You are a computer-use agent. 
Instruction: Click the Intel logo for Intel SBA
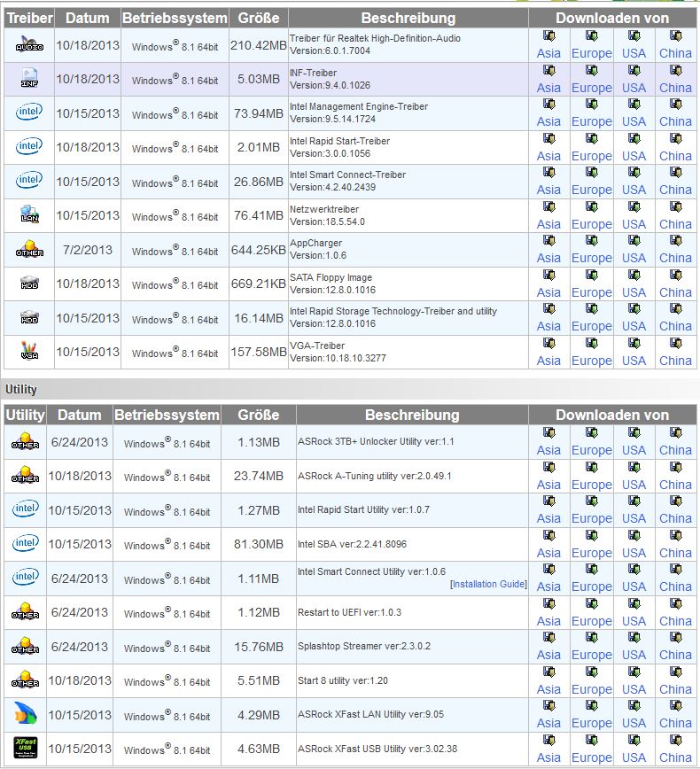25,544
